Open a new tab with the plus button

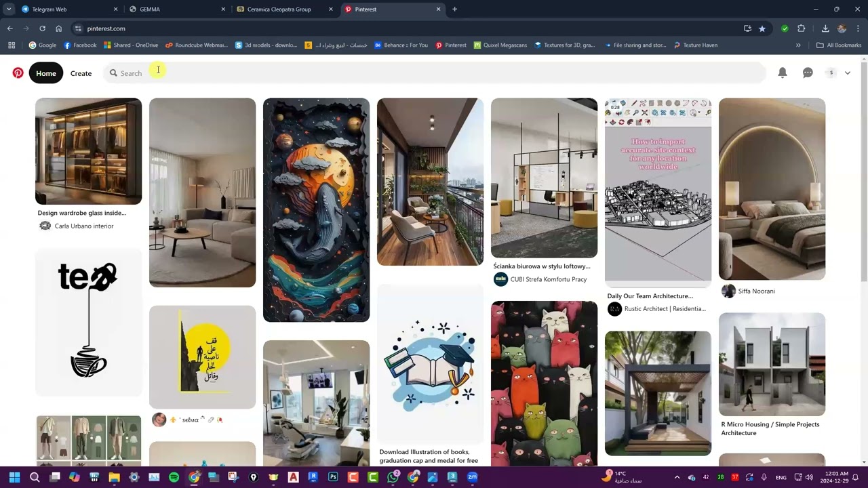tap(454, 9)
